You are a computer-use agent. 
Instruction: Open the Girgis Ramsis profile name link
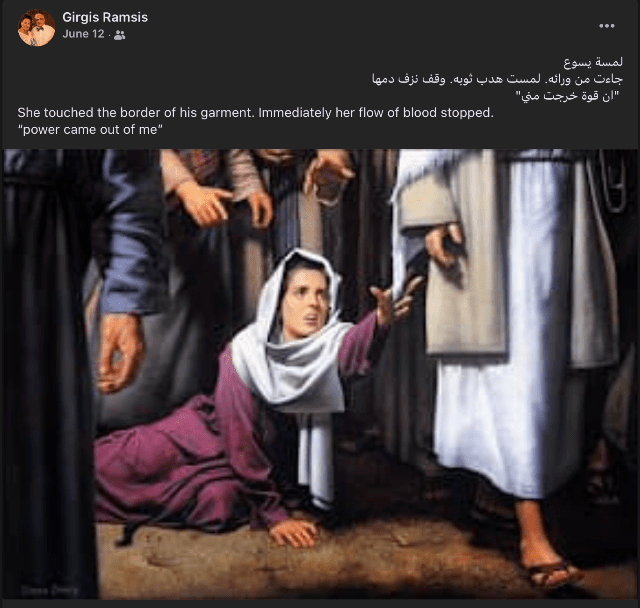point(105,17)
